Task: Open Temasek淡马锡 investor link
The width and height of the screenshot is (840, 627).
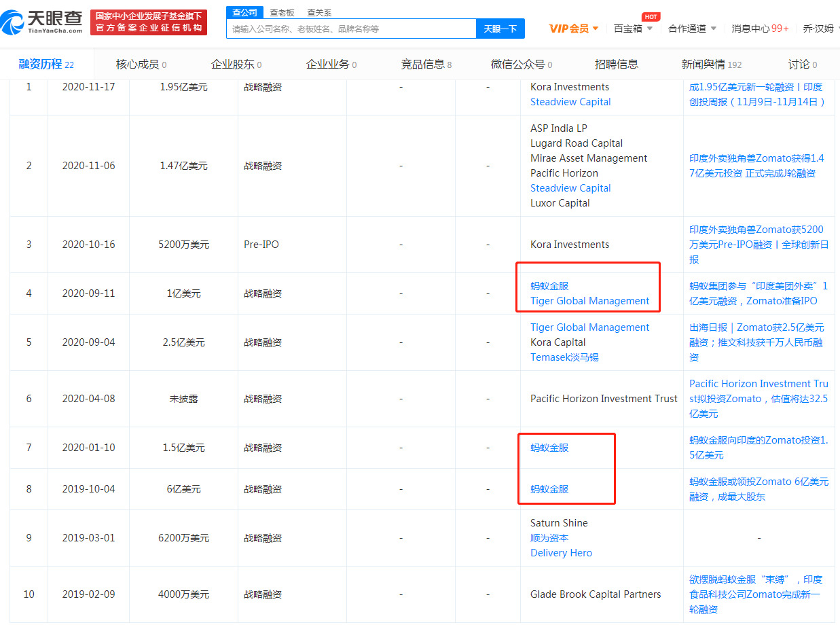Action: click(564, 357)
